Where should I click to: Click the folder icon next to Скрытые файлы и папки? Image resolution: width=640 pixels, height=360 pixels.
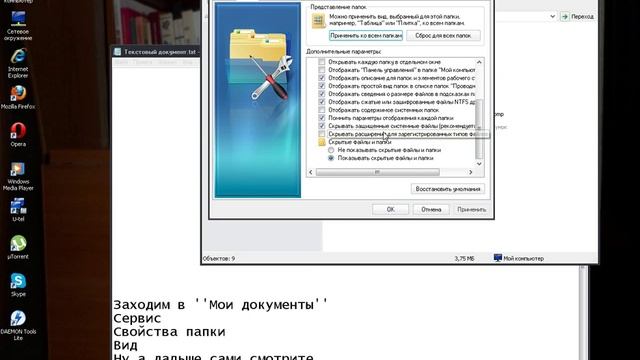(322, 142)
